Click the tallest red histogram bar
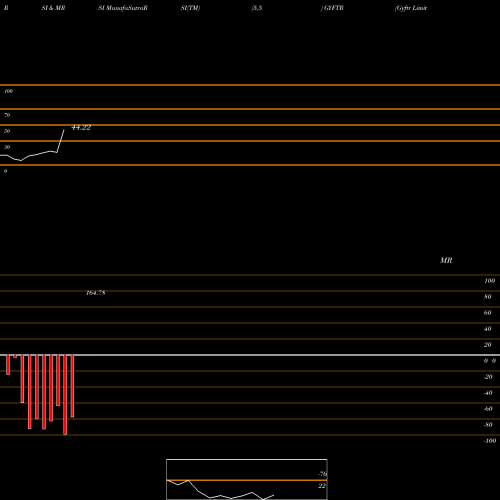This screenshot has width=500, height=500. click(x=65, y=395)
